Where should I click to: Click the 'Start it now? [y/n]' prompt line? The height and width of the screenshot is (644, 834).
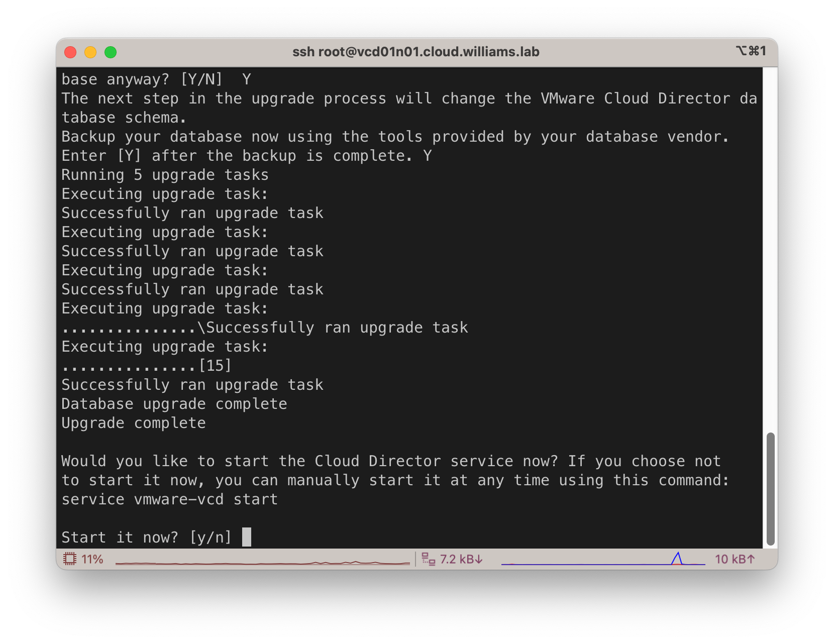point(146,538)
